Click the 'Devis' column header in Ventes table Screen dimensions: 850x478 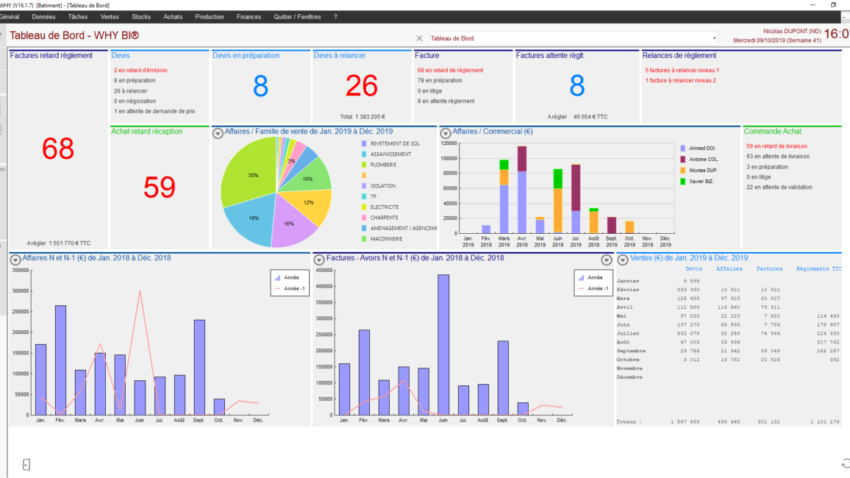(x=693, y=269)
